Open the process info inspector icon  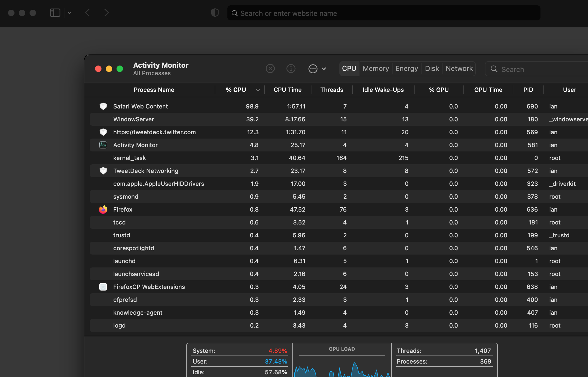tap(291, 69)
